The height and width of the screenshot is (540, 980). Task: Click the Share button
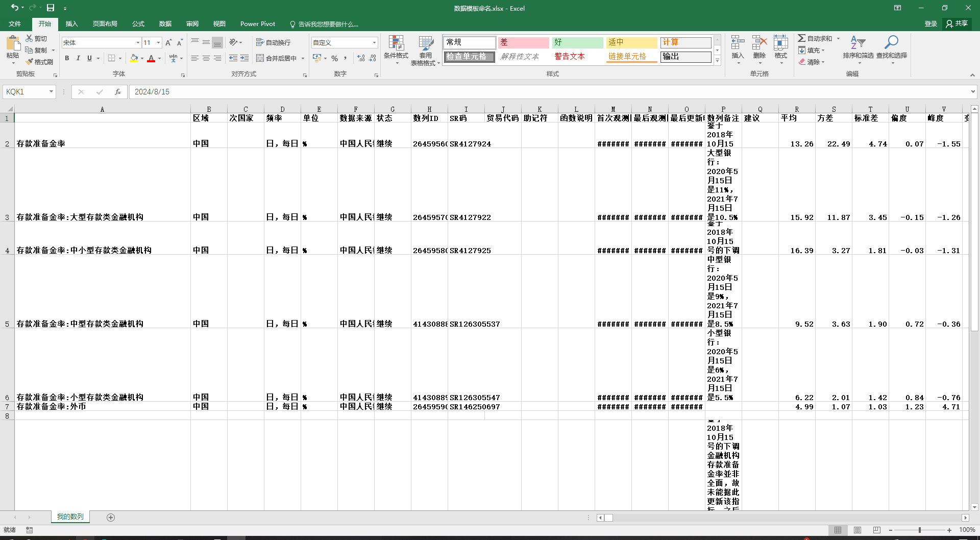click(x=957, y=23)
